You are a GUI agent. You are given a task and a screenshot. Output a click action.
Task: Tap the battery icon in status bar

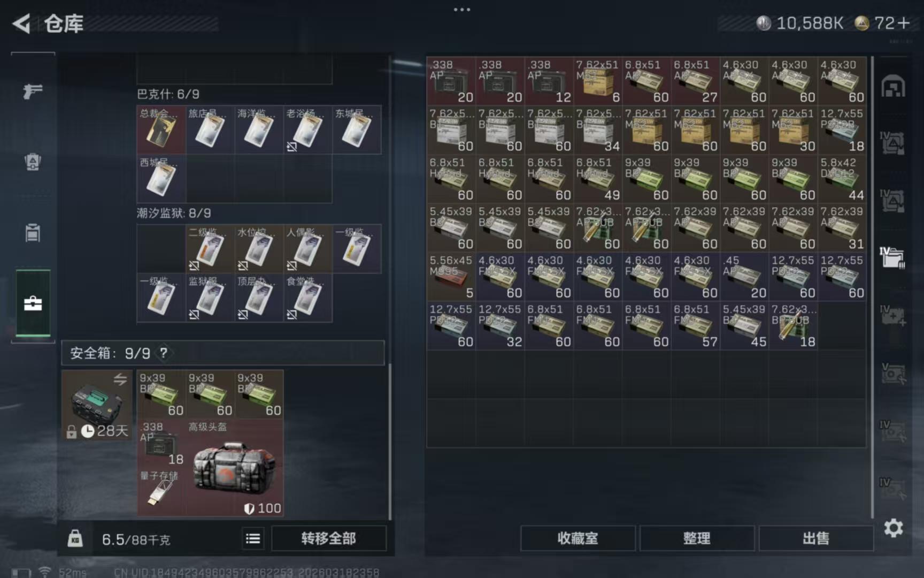tap(21, 573)
